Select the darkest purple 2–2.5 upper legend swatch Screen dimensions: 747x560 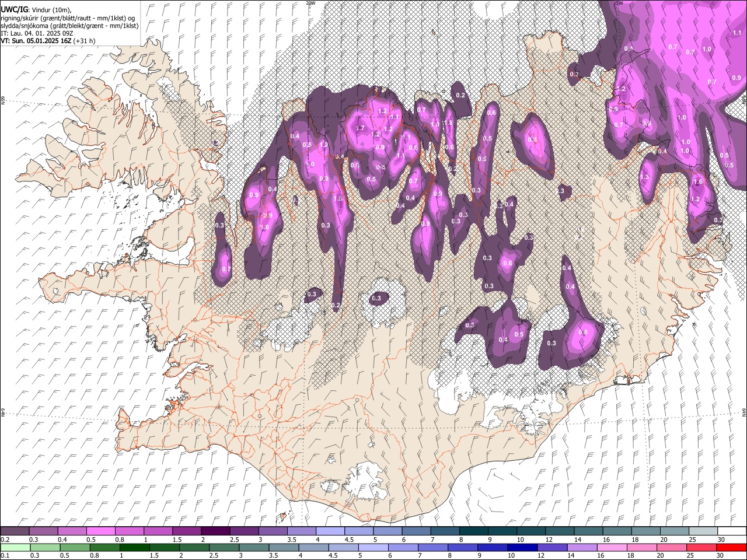point(215,531)
